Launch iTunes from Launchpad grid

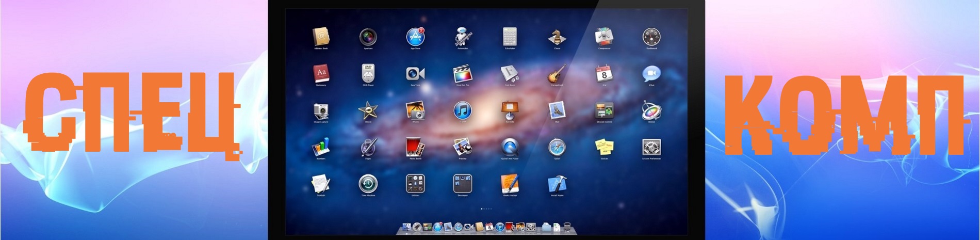pos(463,110)
